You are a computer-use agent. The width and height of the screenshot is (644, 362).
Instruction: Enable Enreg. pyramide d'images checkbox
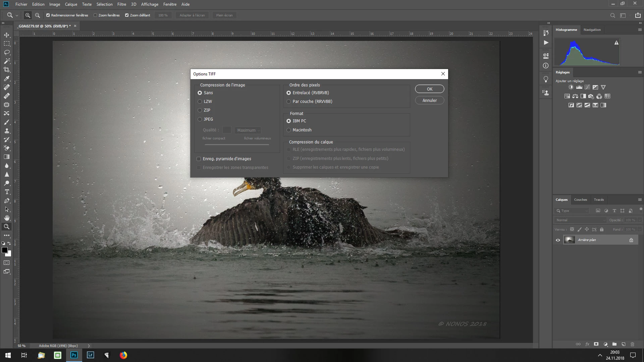click(199, 159)
